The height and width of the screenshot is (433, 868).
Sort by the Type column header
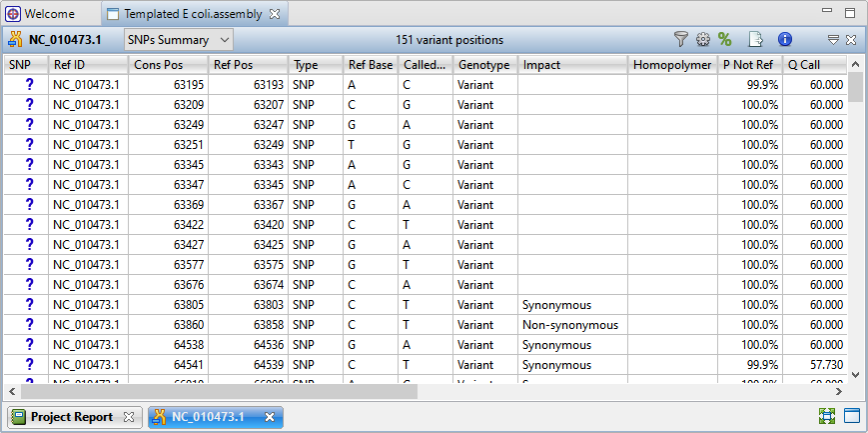point(316,65)
